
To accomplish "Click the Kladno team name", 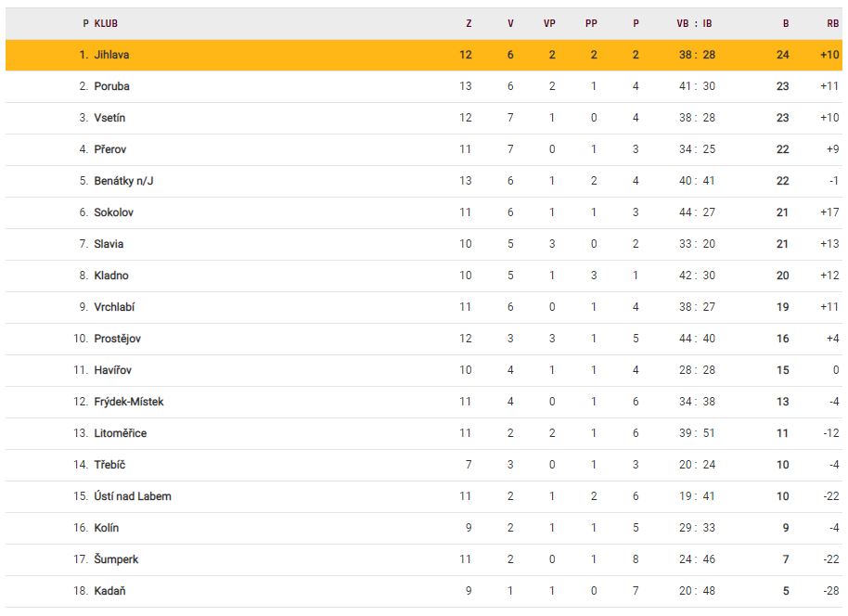I will point(111,276).
